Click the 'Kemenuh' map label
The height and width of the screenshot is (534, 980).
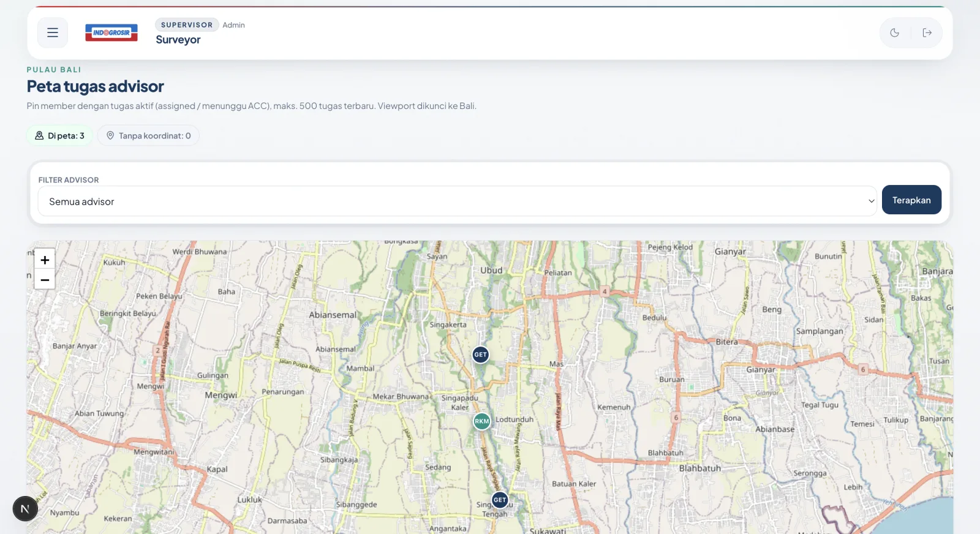(x=614, y=407)
